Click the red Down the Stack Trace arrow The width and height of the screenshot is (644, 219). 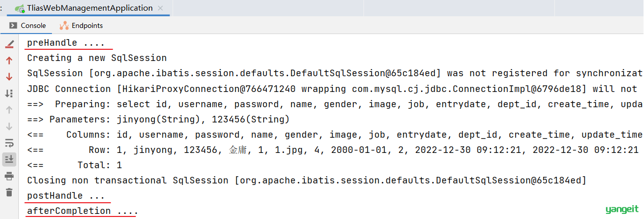[9, 77]
